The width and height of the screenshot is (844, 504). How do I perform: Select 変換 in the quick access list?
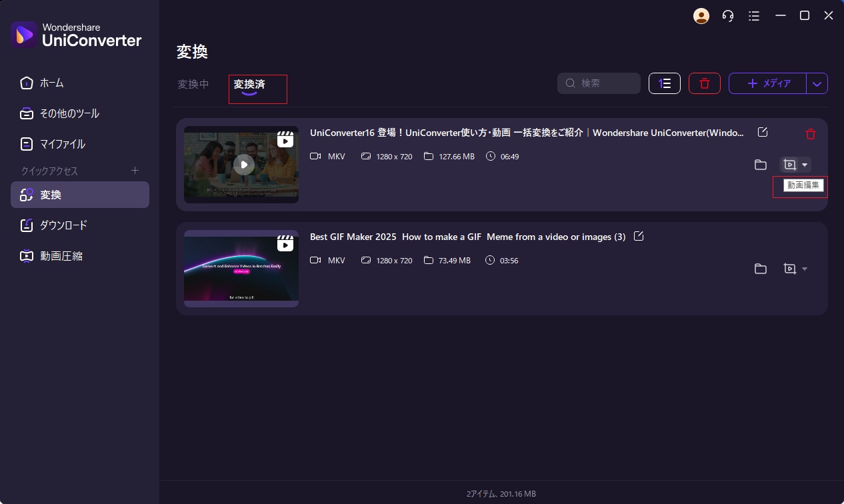(x=80, y=195)
